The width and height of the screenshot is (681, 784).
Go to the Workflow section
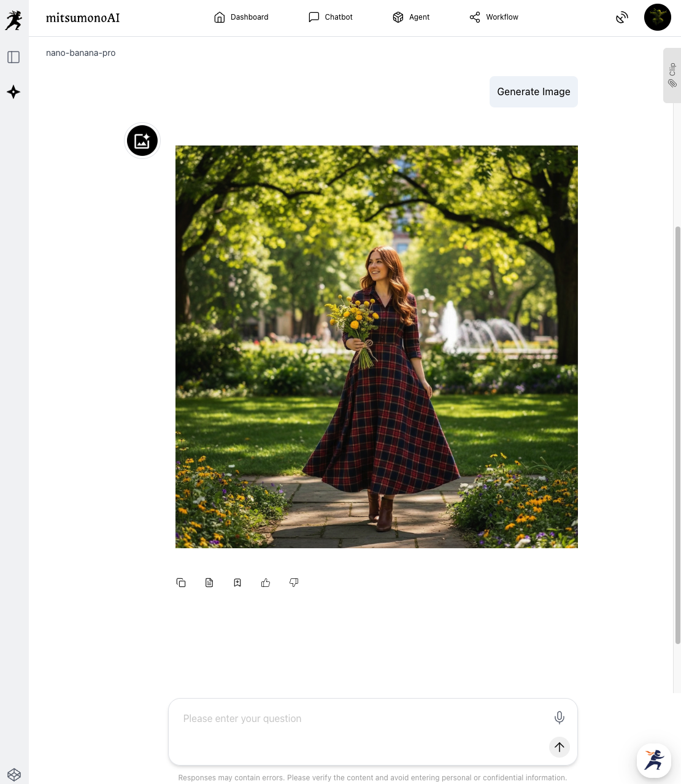[494, 17]
